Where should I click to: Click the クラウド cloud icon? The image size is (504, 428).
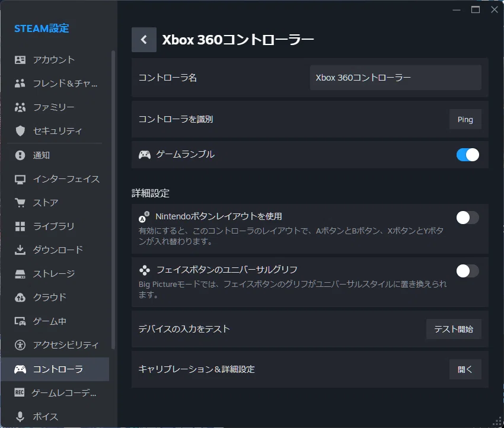click(x=20, y=298)
